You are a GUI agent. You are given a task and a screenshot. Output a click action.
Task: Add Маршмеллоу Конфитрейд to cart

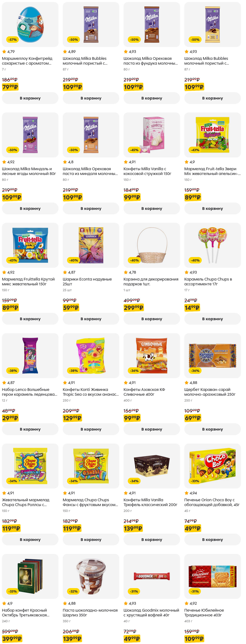[x=30, y=98]
